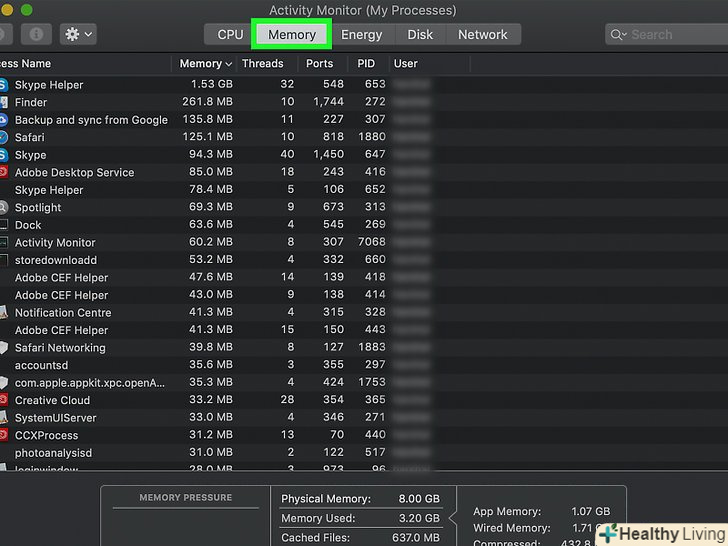
Task: Click the green zoom window button
Action: [x=26, y=9]
